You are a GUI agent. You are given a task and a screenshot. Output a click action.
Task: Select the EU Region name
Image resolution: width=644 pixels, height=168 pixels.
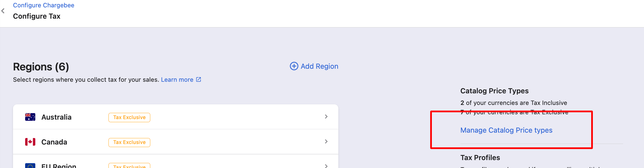pos(59,166)
